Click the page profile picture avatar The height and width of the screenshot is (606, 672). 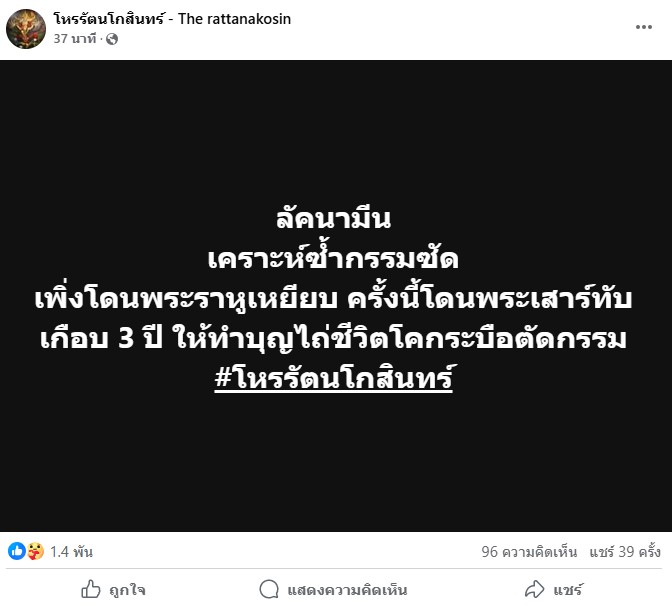26,29
